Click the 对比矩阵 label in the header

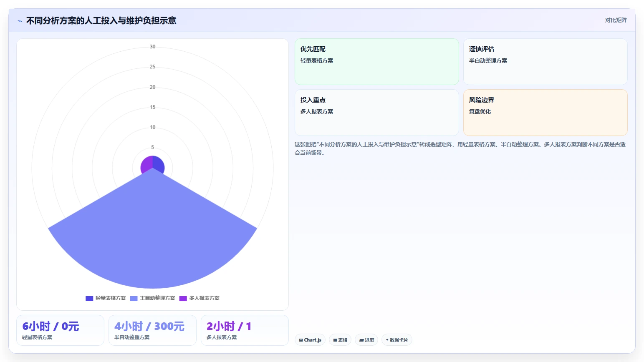pos(616,20)
